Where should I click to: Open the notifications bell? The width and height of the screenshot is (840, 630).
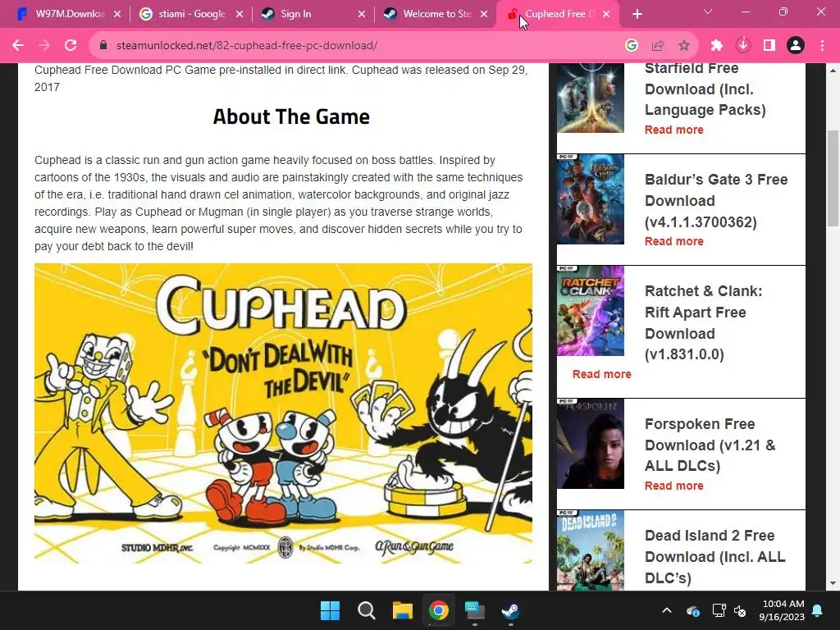point(818,610)
